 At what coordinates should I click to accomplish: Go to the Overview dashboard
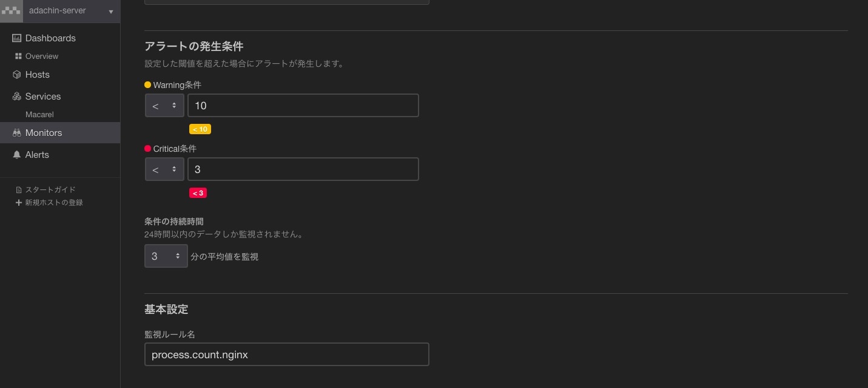42,56
